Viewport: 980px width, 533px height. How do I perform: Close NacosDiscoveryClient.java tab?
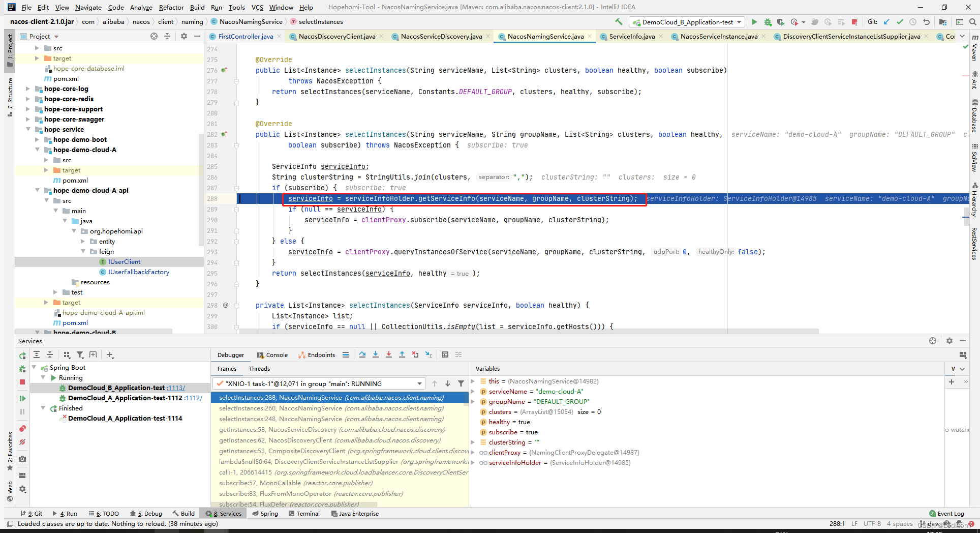(x=381, y=36)
